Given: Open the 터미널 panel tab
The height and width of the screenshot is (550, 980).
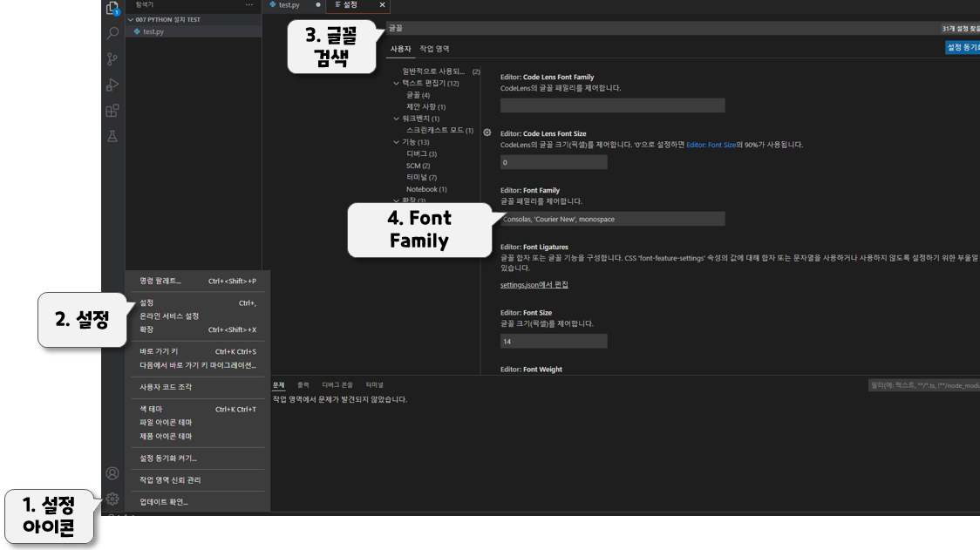Looking at the screenshot, I should tap(374, 385).
